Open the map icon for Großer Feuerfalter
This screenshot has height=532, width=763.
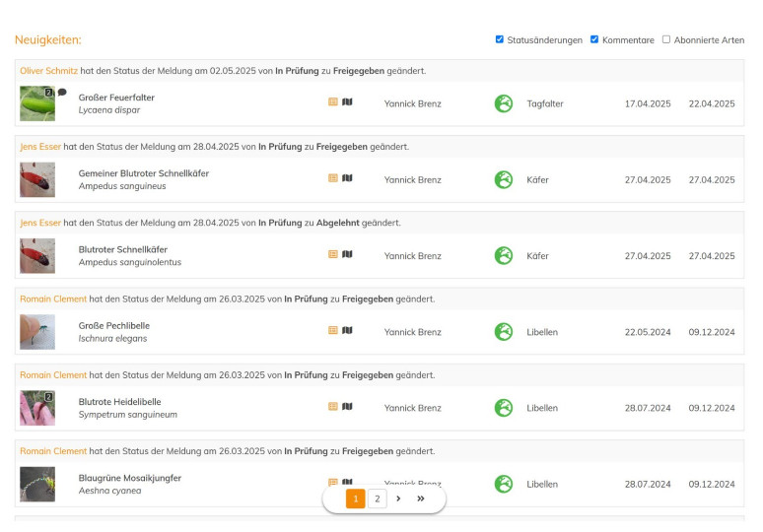point(347,101)
